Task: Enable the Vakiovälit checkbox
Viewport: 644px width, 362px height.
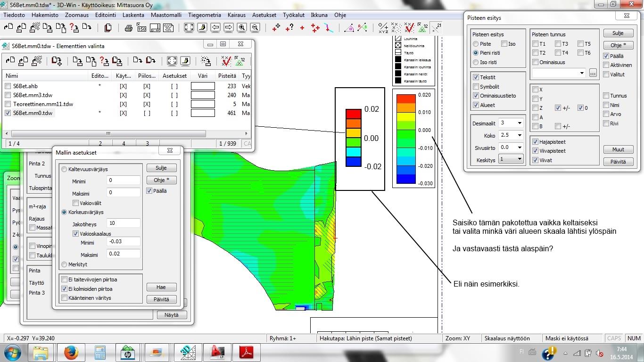Action: [x=75, y=203]
